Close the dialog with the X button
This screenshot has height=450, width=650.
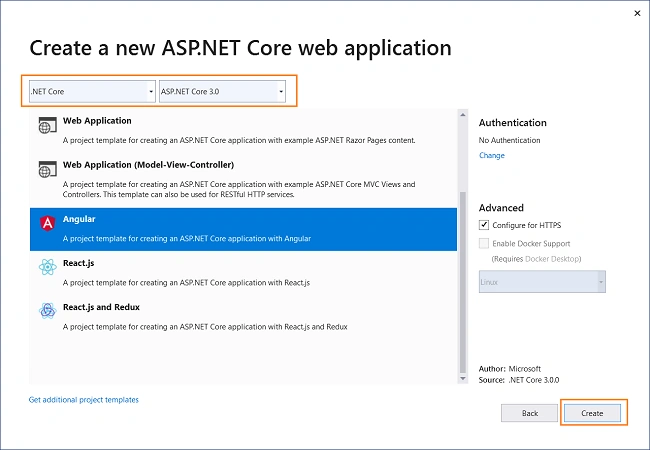coord(637,14)
